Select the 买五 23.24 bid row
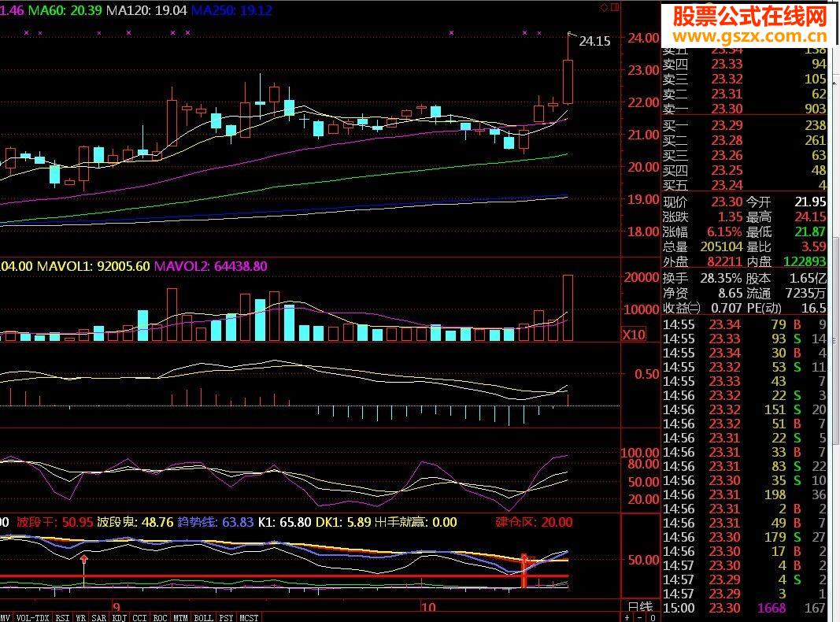Viewport: 840px width, 622px height. [x=744, y=185]
